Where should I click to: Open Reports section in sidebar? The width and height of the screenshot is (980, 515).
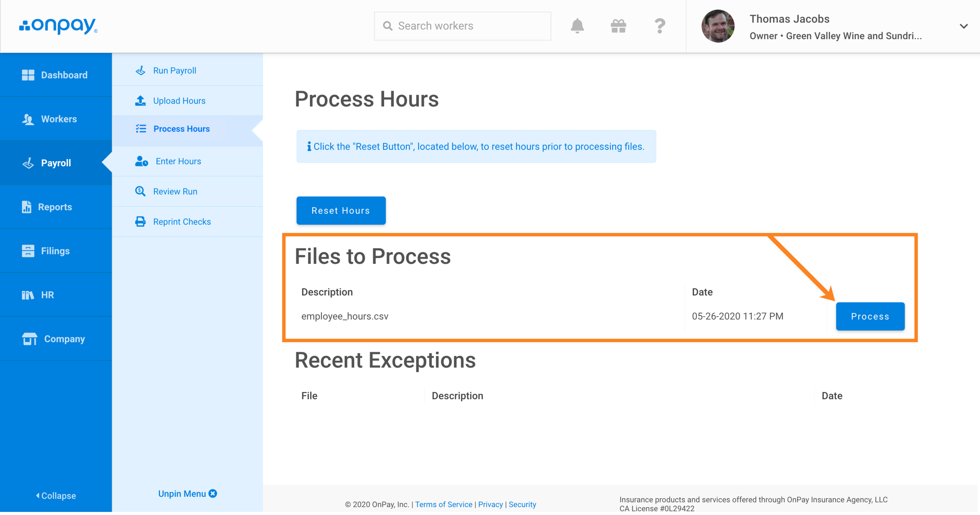pos(56,207)
